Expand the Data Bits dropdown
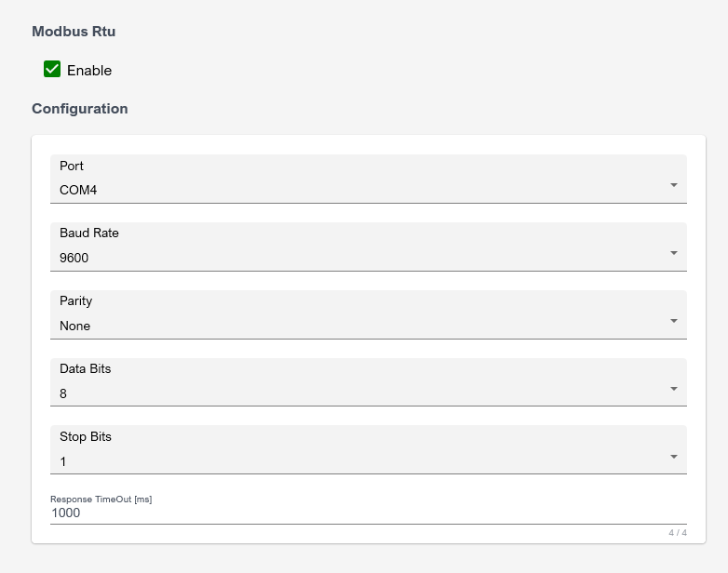Viewport: 728px width, 573px height. click(368, 382)
